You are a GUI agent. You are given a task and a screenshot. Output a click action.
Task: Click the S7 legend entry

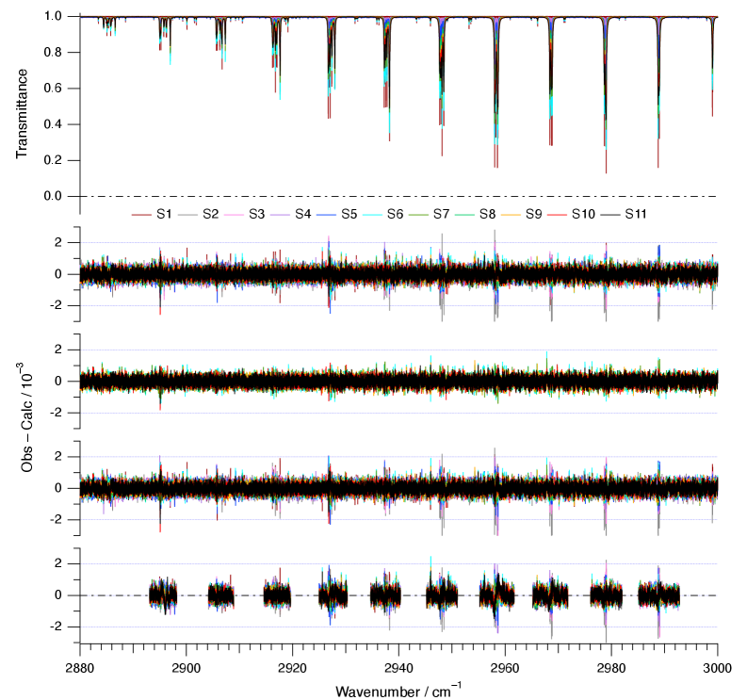tap(440, 215)
